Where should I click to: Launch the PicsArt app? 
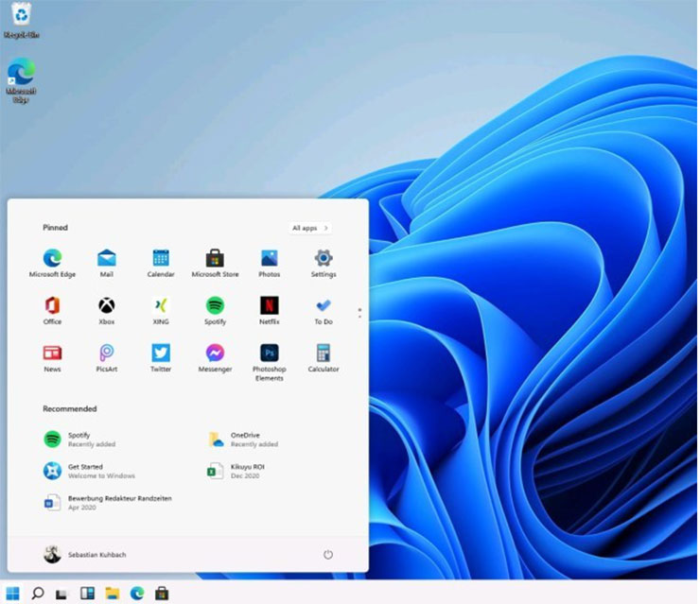[x=107, y=358]
